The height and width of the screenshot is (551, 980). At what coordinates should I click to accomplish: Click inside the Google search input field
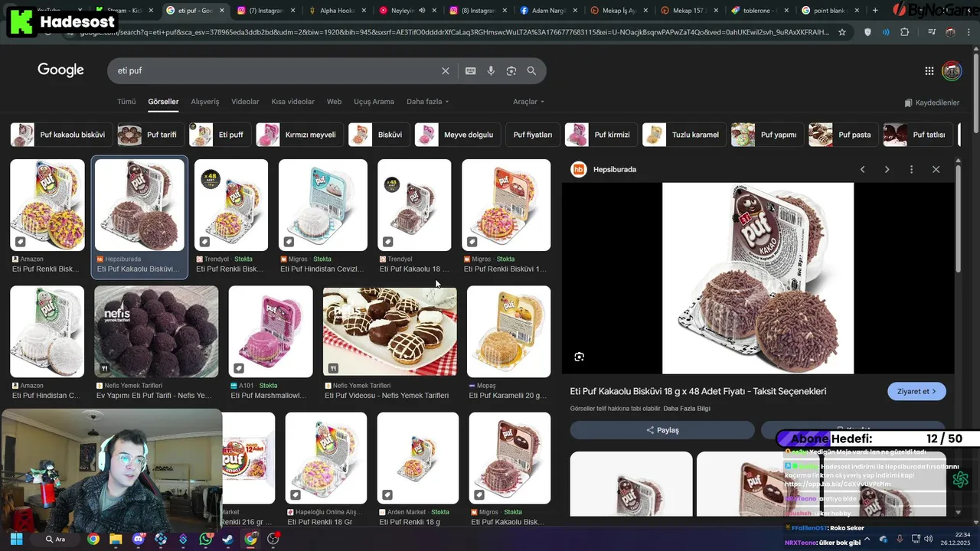point(276,70)
